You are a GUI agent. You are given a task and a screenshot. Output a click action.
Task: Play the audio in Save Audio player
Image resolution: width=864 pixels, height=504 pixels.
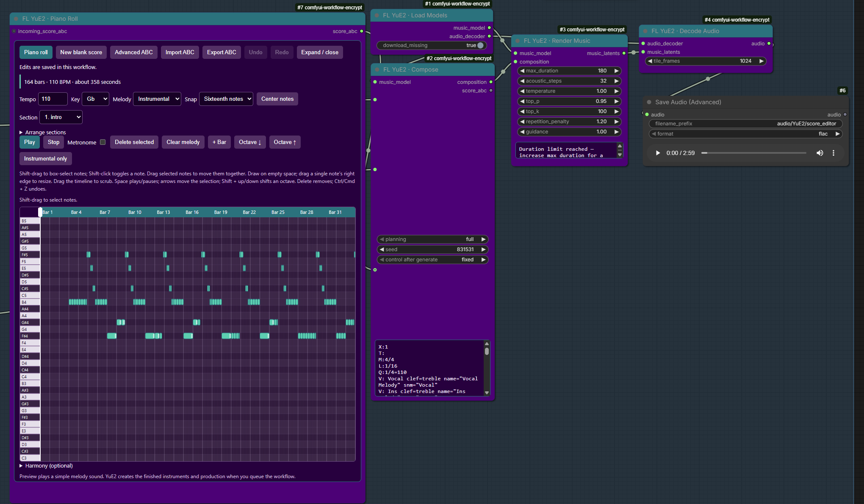(658, 153)
